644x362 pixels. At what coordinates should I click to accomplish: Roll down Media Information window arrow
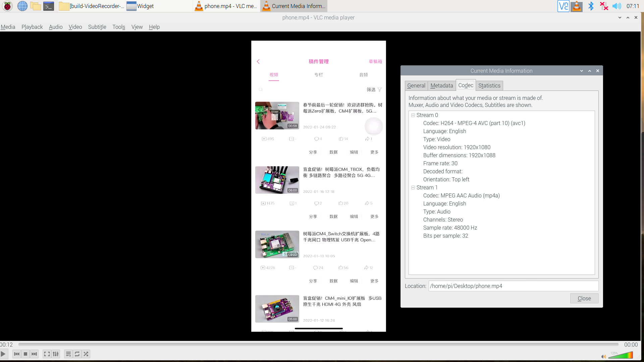(582, 71)
